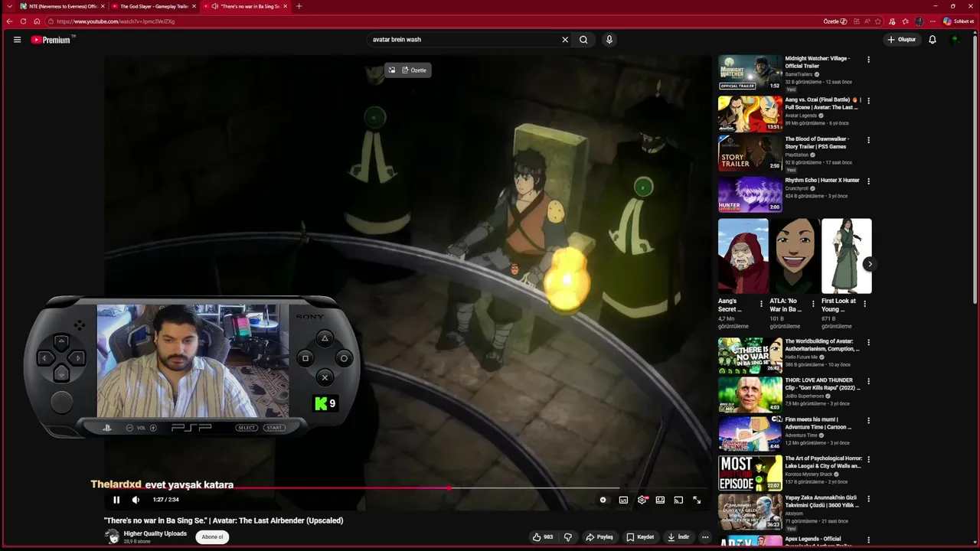The image size is (980, 551).
Task: Open read aloud icon in address bar
Action: [x=867, y=21]
